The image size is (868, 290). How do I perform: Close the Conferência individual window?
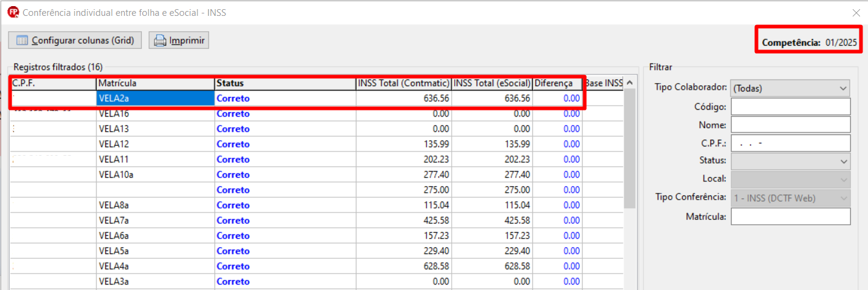click(x=856, y=12)
